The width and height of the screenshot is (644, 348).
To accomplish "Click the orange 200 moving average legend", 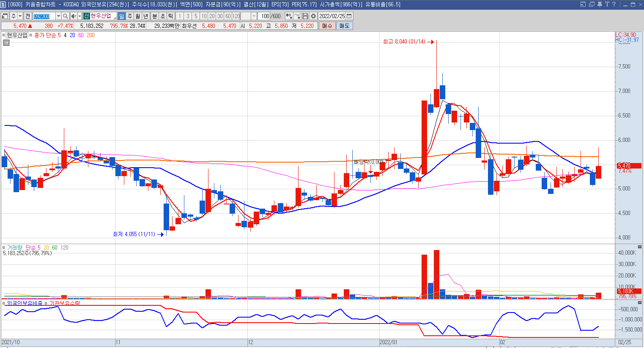I will 90,35.
